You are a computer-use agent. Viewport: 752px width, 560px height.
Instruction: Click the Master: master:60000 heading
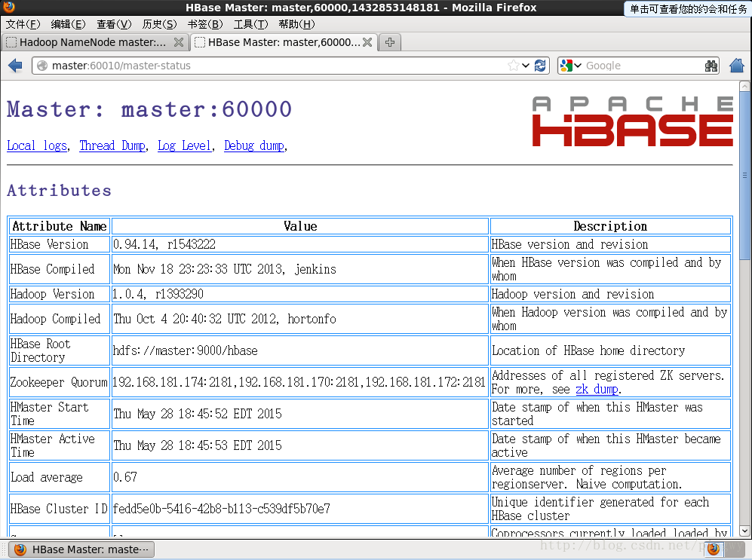point(149,109)
